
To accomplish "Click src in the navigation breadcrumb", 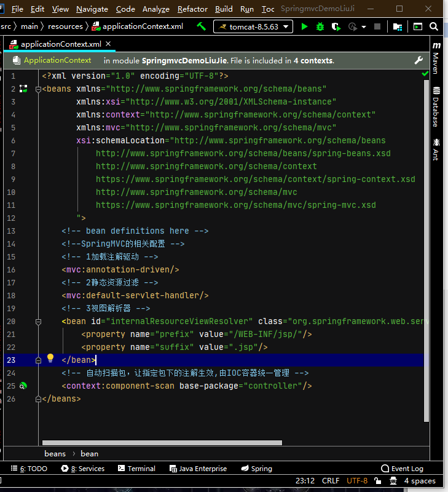I will click(x=6, y=26).
